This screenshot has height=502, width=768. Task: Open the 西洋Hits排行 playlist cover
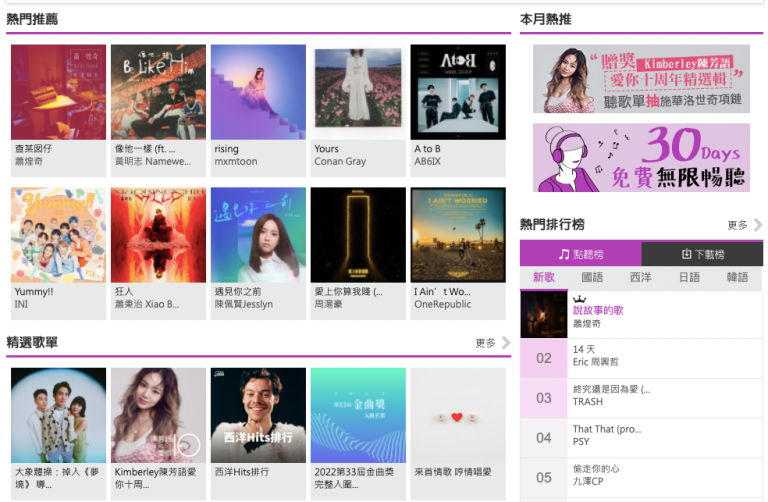[x=258, y=415]
